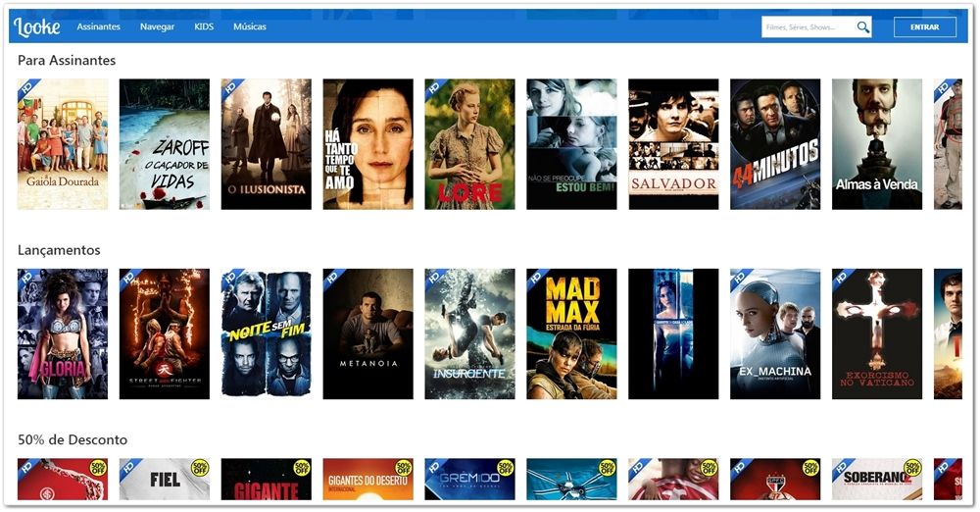Viewport: 980px width, 512px height.
Task: Click the Looke logo
Action: 37,26
